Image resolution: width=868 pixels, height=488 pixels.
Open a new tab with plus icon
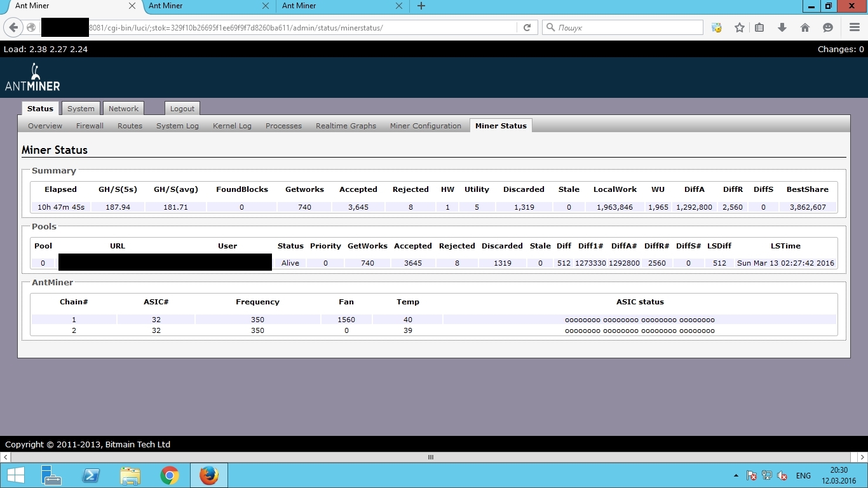tap(421, 6)
